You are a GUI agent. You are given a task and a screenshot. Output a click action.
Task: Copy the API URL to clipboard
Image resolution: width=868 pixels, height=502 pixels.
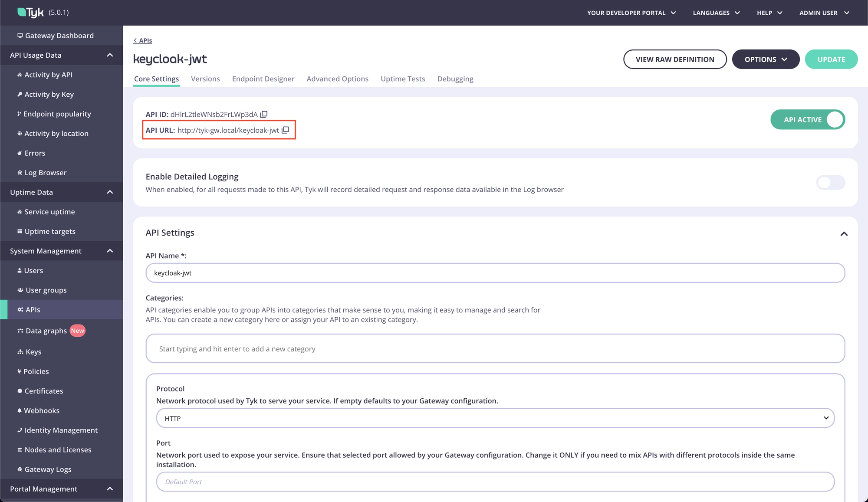point(285,130)
